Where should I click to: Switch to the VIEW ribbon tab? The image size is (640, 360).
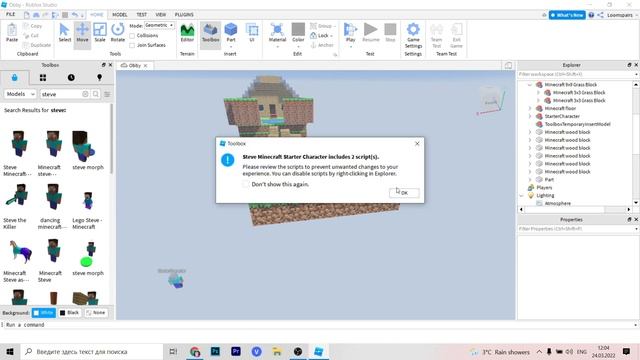161,15
